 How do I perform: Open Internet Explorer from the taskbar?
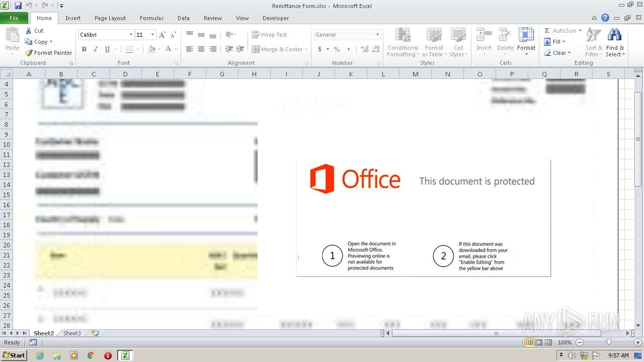tap(40, 355)
